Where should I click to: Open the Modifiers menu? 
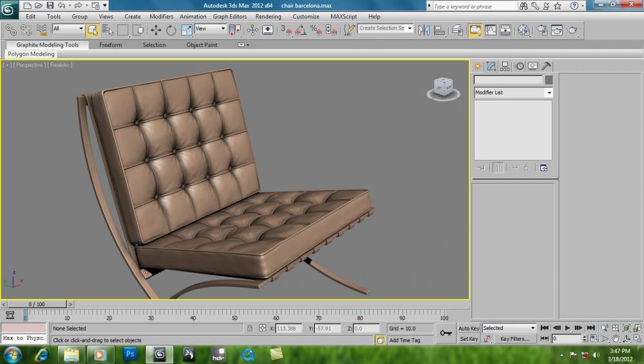[x=161, y=17]
